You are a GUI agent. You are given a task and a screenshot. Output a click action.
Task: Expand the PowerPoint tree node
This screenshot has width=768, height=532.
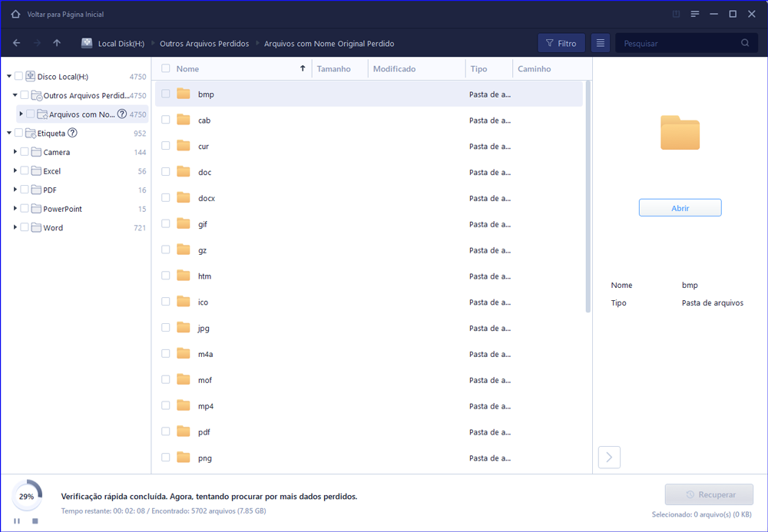(15, 208)
